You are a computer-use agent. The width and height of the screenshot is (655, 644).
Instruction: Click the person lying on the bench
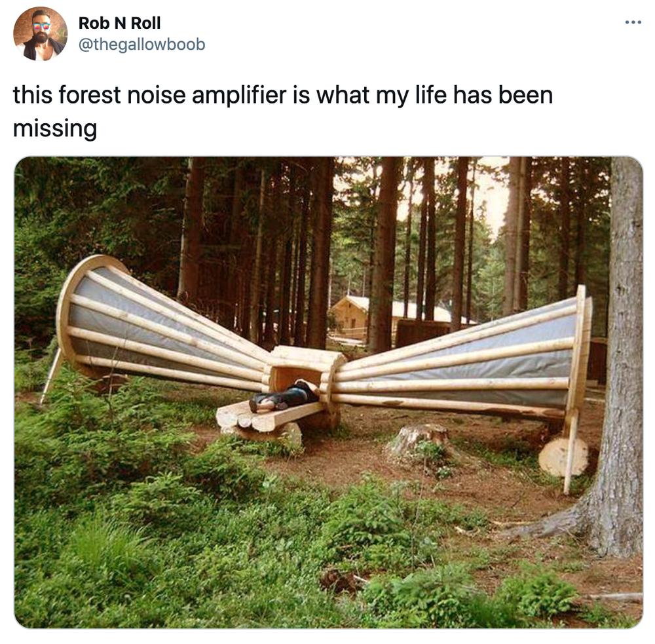[x=284, y=396]
